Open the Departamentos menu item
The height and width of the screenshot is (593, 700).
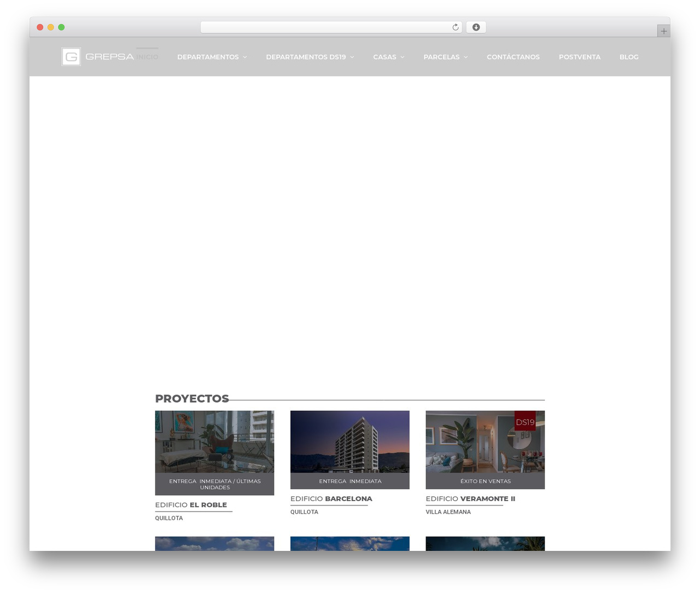(x=208, y=57)
